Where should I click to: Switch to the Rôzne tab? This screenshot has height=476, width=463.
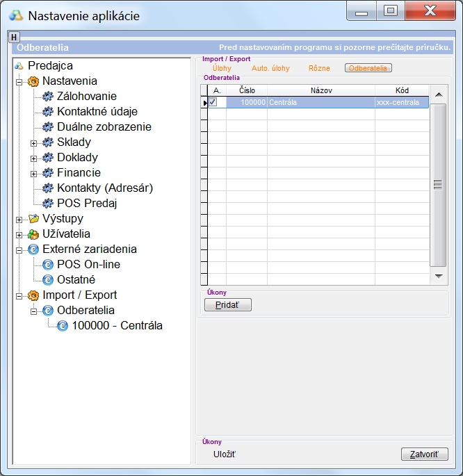click(319, 68)
